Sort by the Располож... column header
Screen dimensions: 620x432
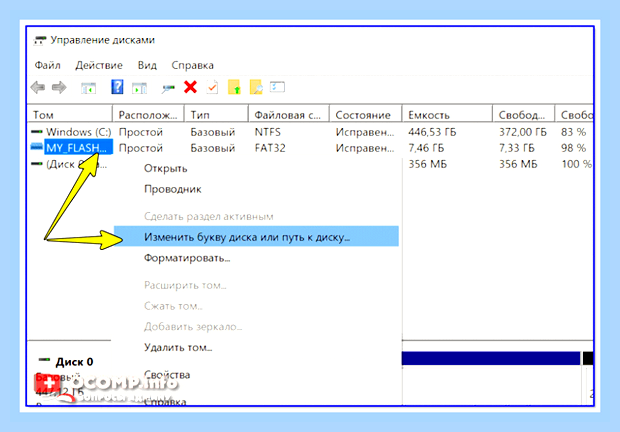[x=148, y=115]
